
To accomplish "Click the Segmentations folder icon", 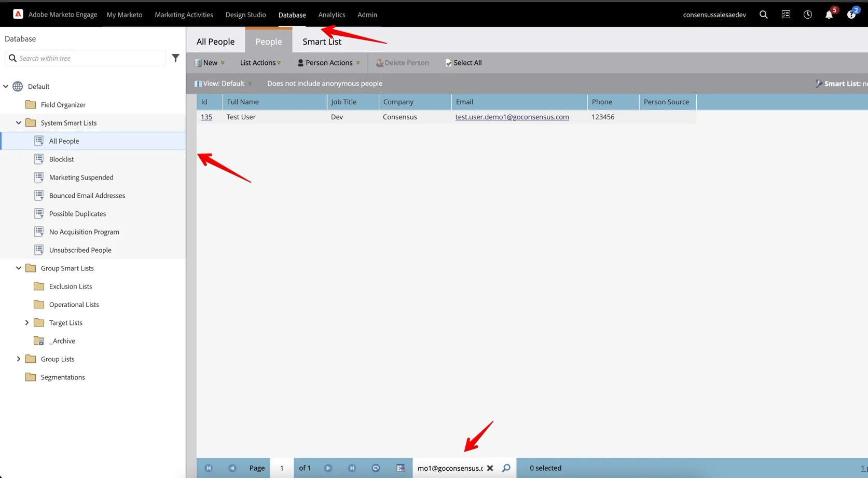I will click(31, 377).
